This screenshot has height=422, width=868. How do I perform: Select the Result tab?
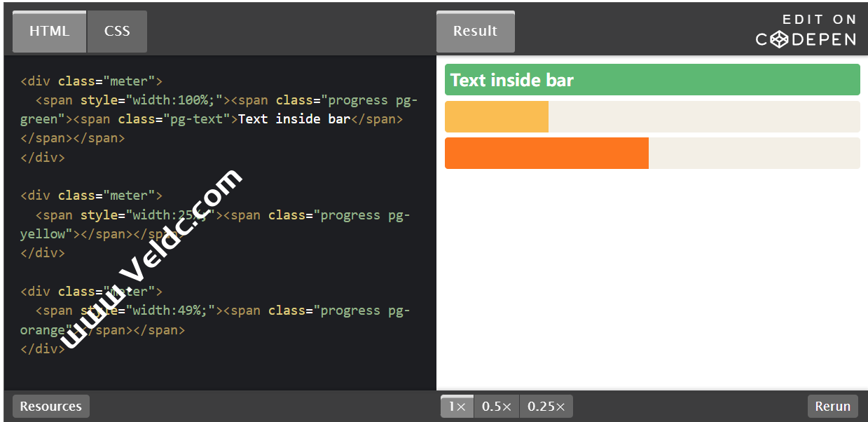(x=475, y=32)
